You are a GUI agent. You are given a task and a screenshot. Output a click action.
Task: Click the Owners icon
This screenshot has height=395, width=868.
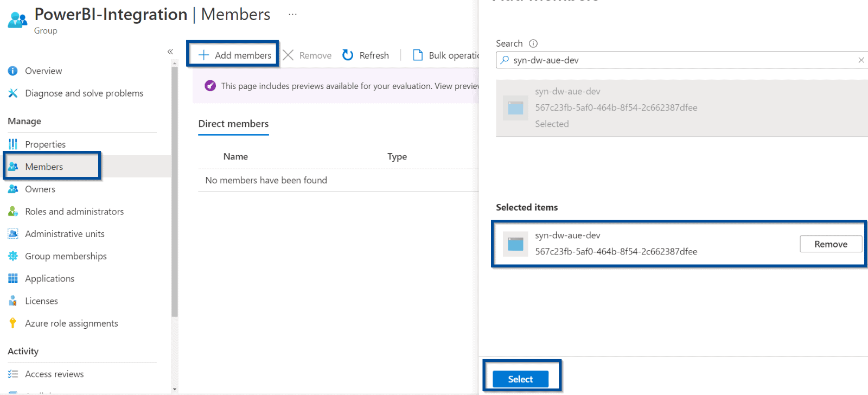tap(13, 189)
